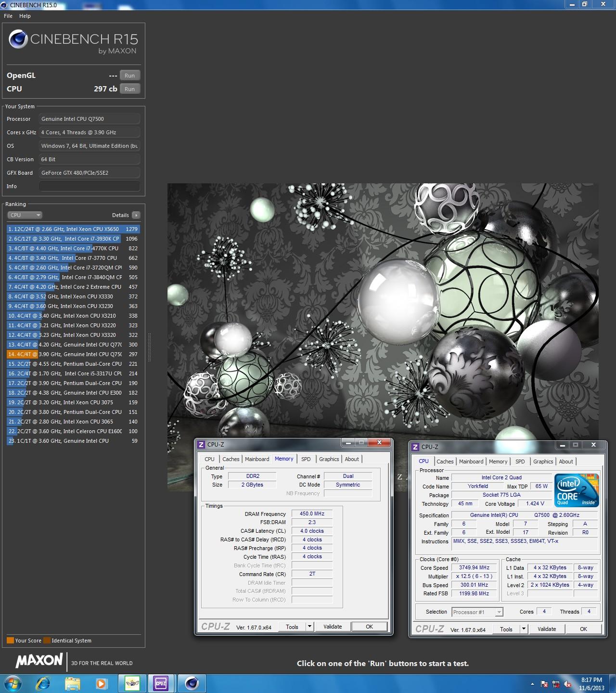Switch to Cinebench taskbar button
Image resolution: width=616 pixels, height=693 pixels.
click(192, 683)
